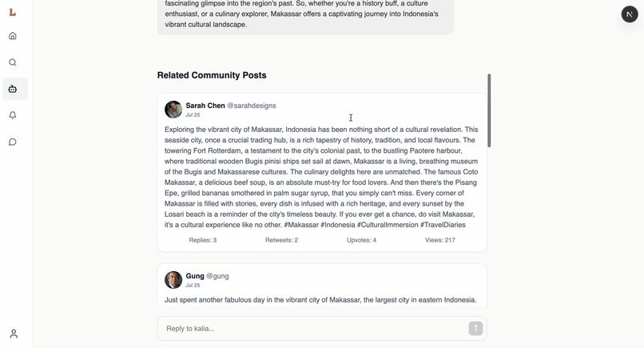
Task: Click the community posts scrollbar thumb
Action: click(489, 110)
